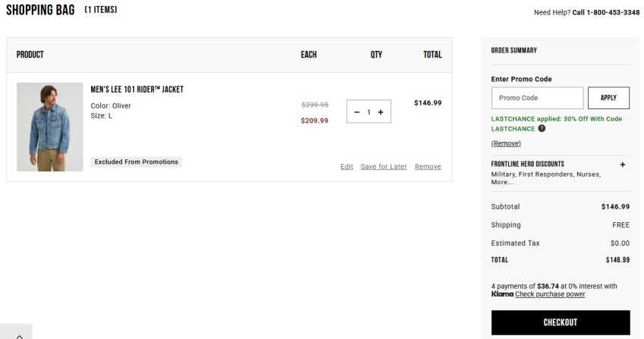Type in the Promo Code field

click(537, 98)
